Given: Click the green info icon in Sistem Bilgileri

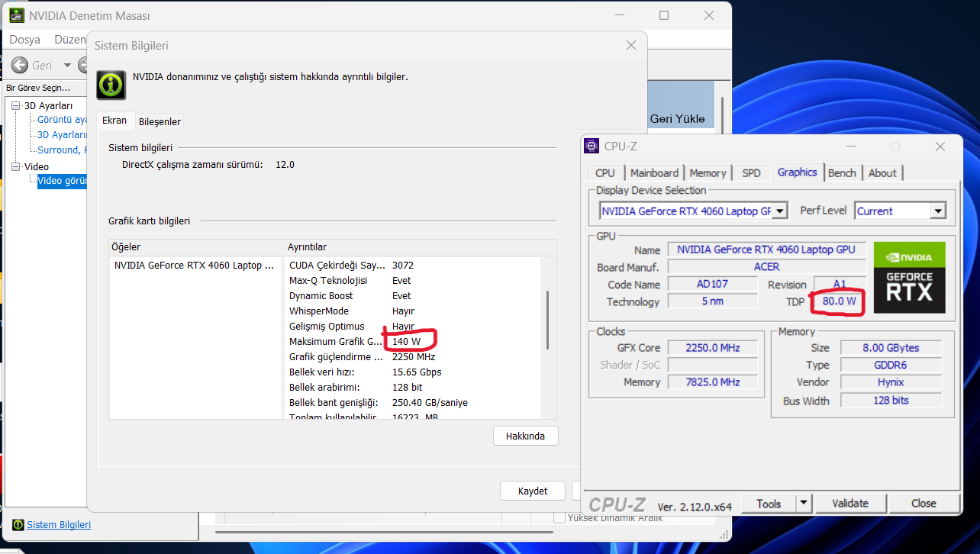Looking at the screenshot, I should tap(111, 85).
